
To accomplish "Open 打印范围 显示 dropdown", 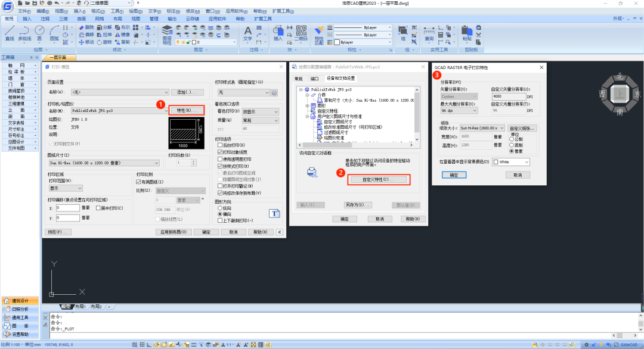I will [66, 188].
